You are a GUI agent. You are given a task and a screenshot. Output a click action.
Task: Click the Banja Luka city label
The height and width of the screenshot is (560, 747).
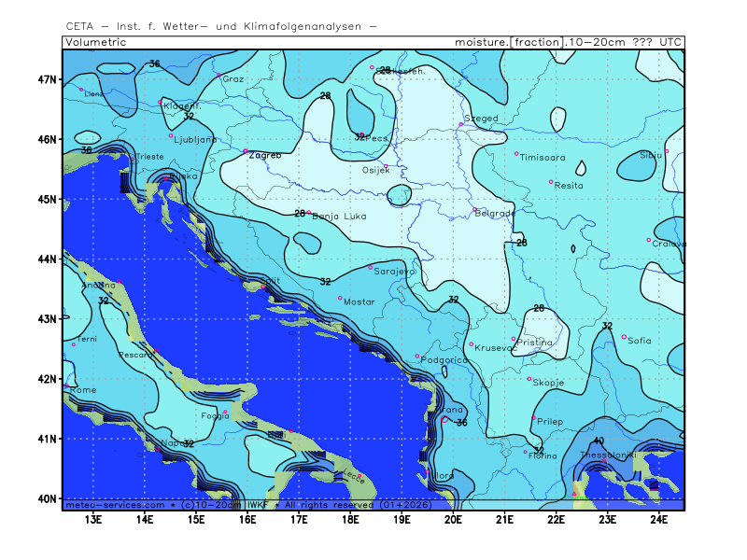coord(339,217)
